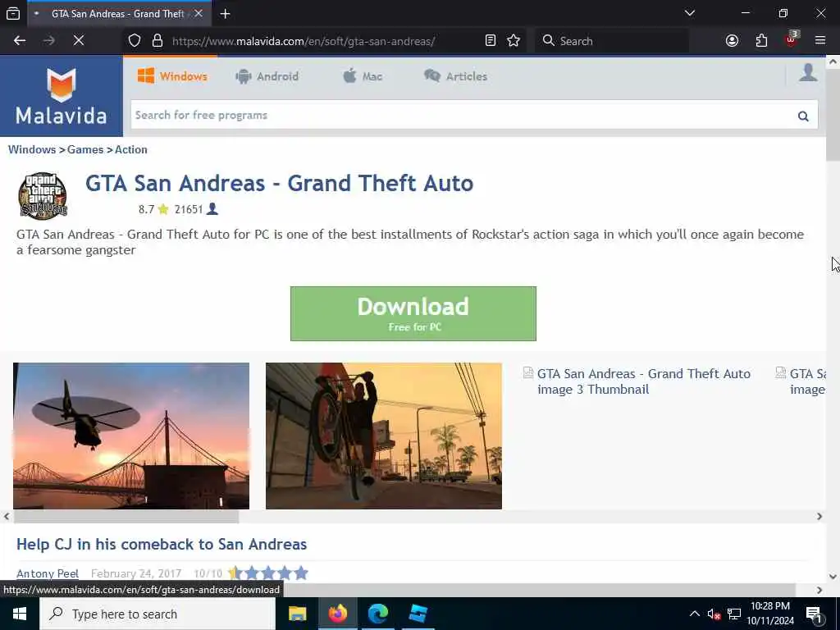
Task: Click the Firefox taskbar icon
Action: (337, 614)
